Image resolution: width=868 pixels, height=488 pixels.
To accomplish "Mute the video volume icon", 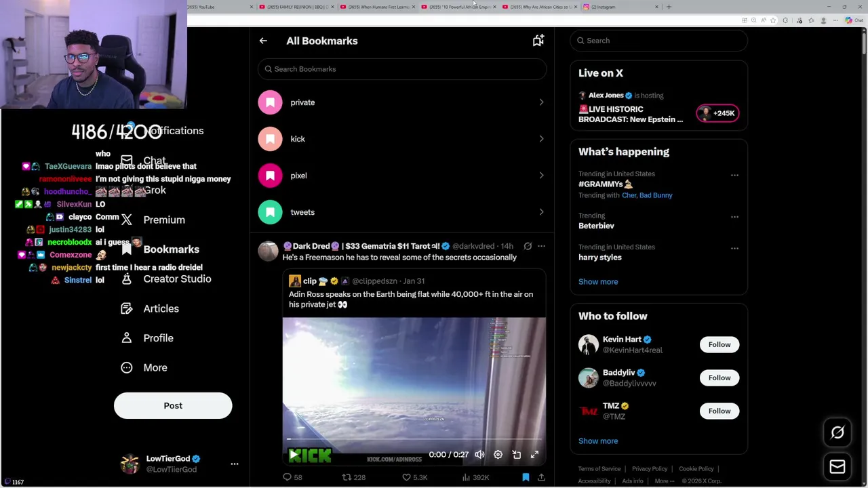I will click(479, 455).
